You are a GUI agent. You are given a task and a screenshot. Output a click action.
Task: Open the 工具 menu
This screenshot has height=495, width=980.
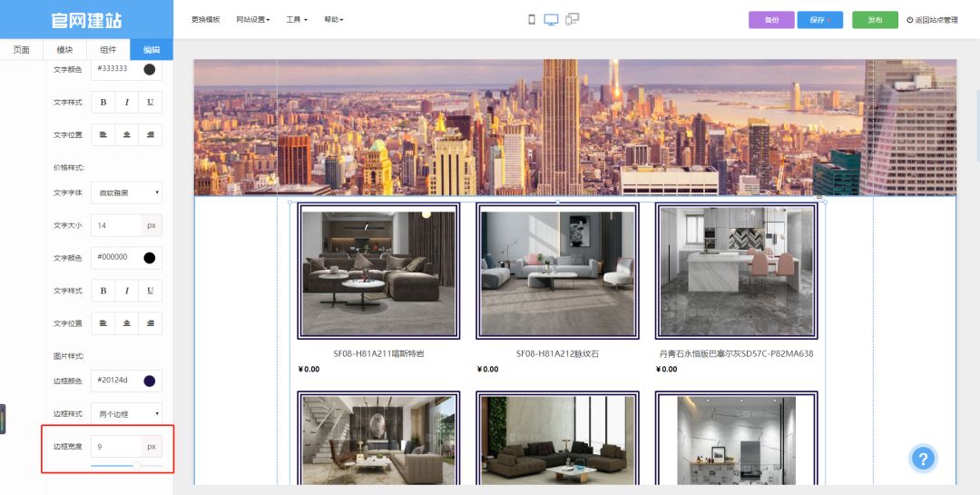click(297, 19)
